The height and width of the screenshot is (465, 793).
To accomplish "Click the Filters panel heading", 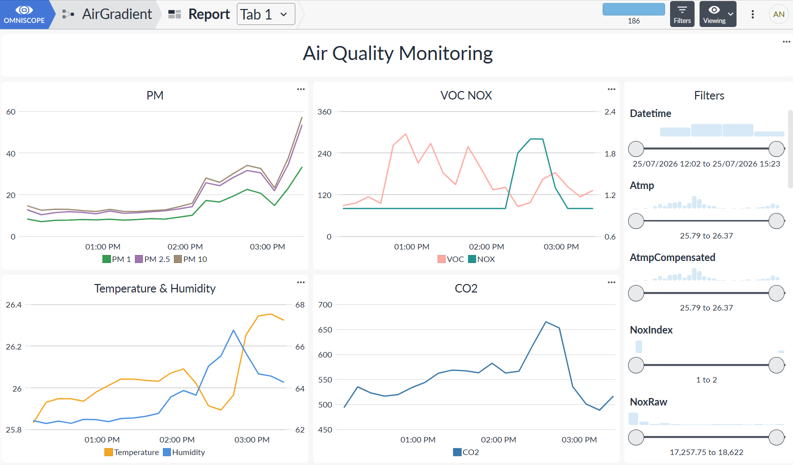I will (709, 96).
